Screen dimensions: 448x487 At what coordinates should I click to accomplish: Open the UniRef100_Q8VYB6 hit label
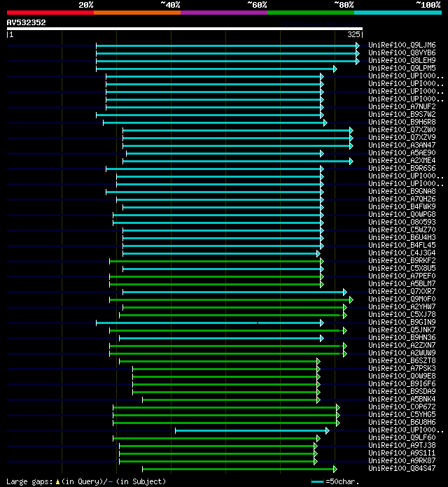click(x=402, y=52)
